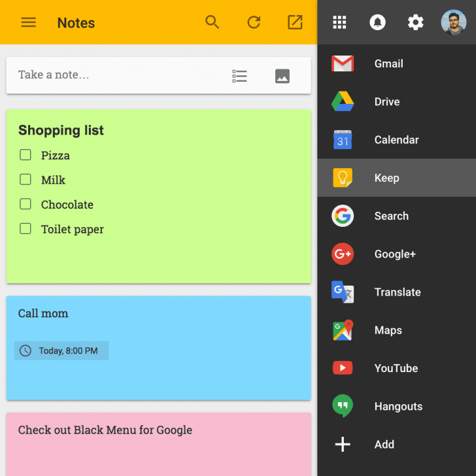
Task: Click the plus Add icon
Action: [343, 445]
